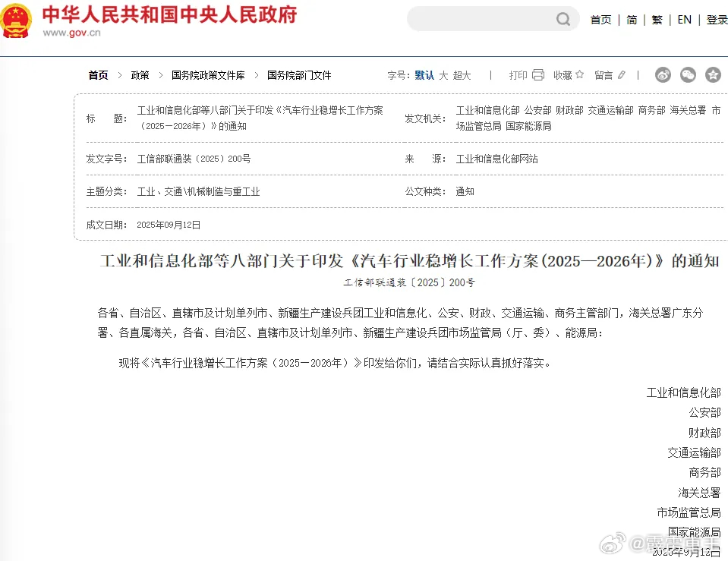728x561 pixels.
Task: Click the 打印 print label
Action: 518,75
